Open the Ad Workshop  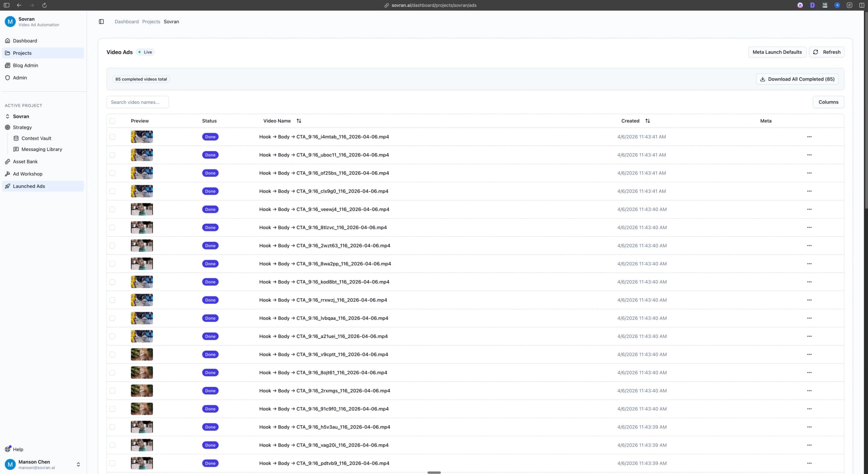[x=27, y=174]
